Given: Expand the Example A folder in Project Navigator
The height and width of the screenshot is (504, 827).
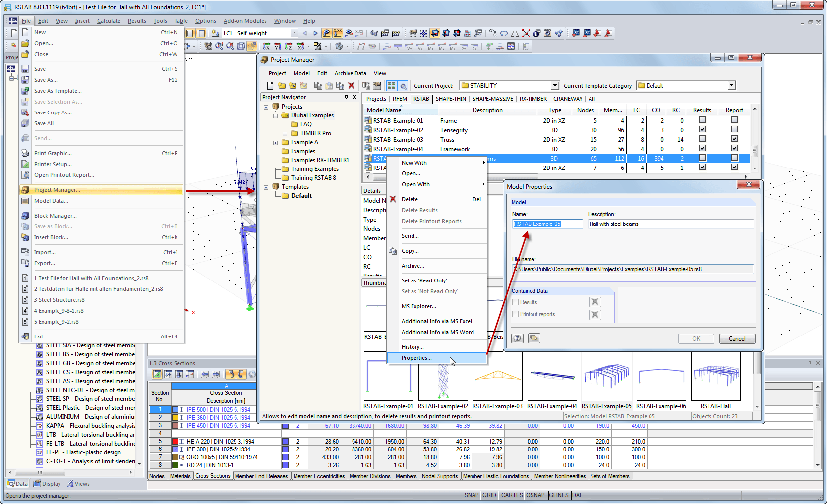Looking at the screenshot, I should [276, 143].
